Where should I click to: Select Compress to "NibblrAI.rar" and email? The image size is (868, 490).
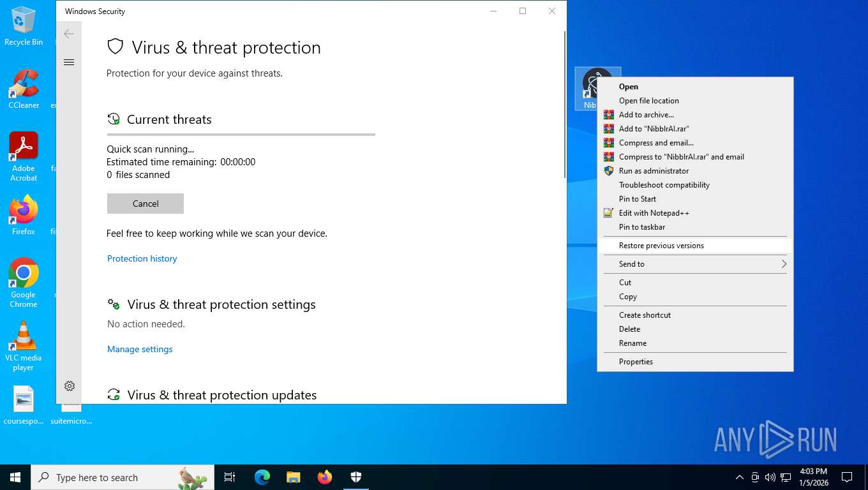695,157
